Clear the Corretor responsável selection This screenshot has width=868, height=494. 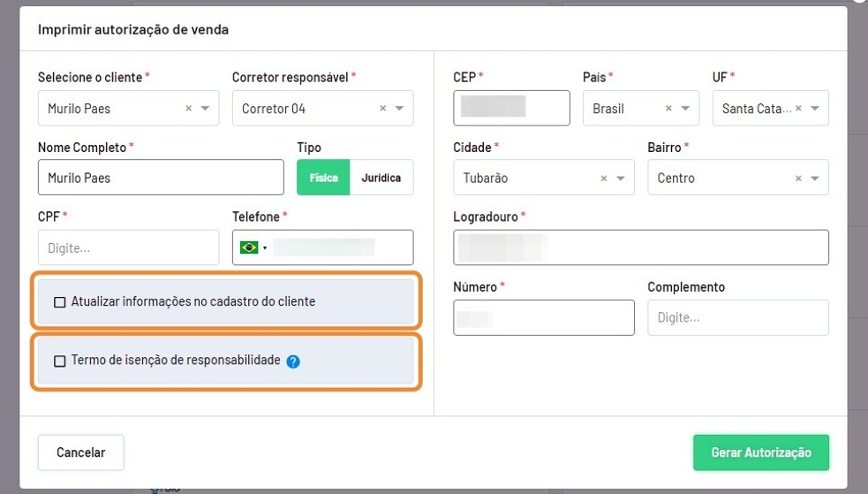click(x=382, y=109)
